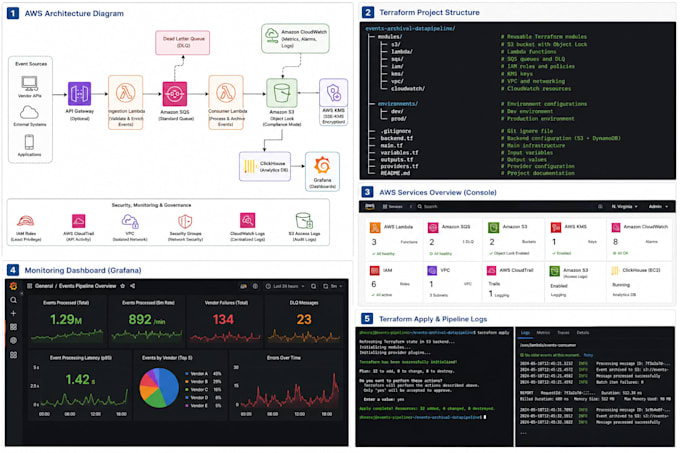Switch to the Details tab
The height and width of the screenshot is (453, 680).
click(582, 332)
